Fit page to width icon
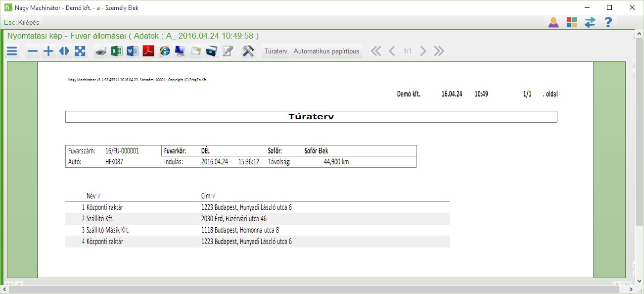Viewport: 644px width, 294px height. tap(64, 51)
